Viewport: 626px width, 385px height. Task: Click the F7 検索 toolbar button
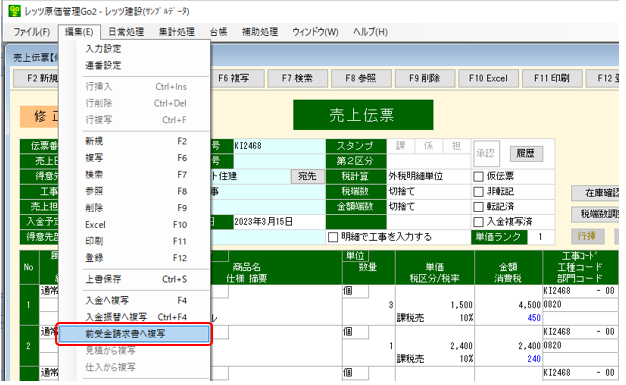point(297,78)
